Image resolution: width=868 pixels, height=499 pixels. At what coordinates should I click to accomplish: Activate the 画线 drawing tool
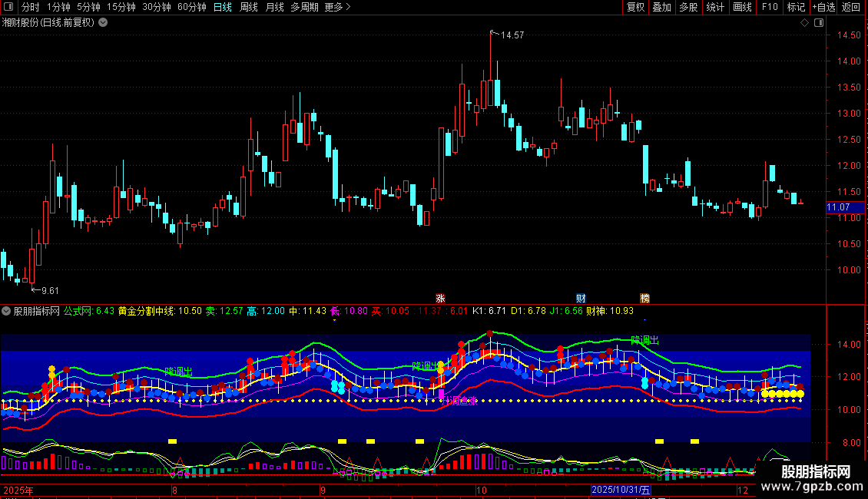(x=742, y=7)
